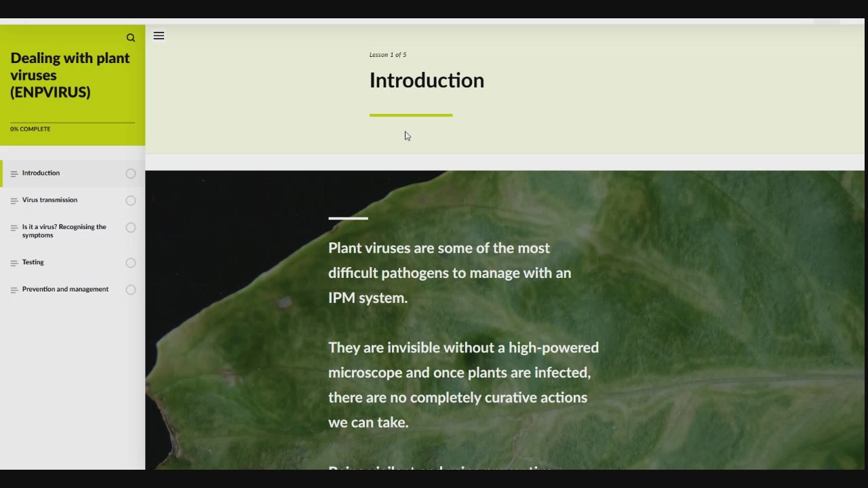Open the Virus transmission lesson
The height and width of the screenshot is (488, 868).
[50, 200]
